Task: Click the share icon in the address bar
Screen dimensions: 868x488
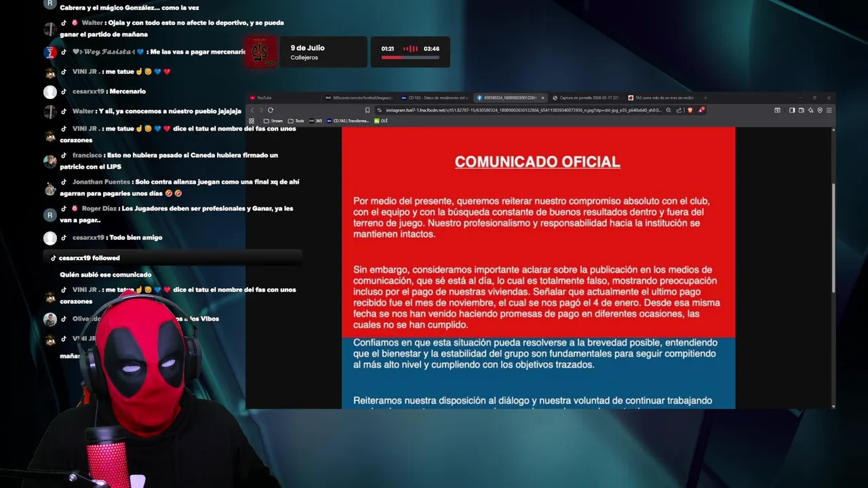Action: (x=679, y=110)
